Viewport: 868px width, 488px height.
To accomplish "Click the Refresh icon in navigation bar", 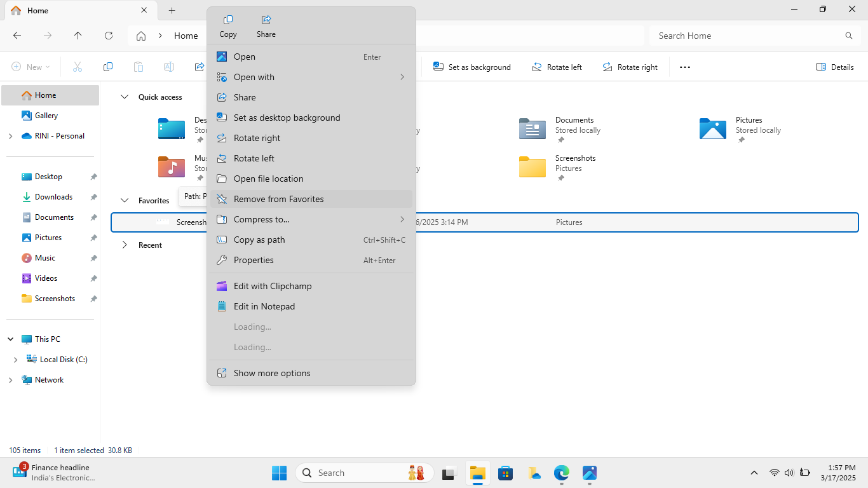I will click(x=109, y=36).
